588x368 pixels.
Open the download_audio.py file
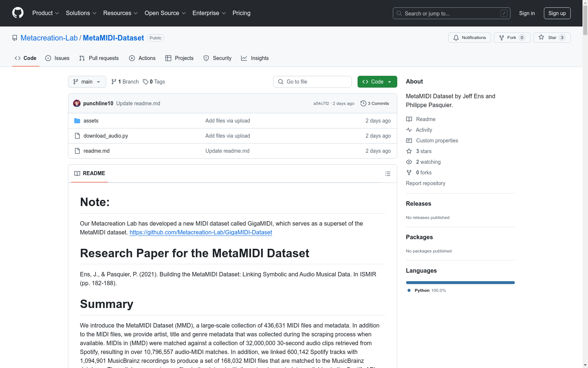click(x=106, y=136)
